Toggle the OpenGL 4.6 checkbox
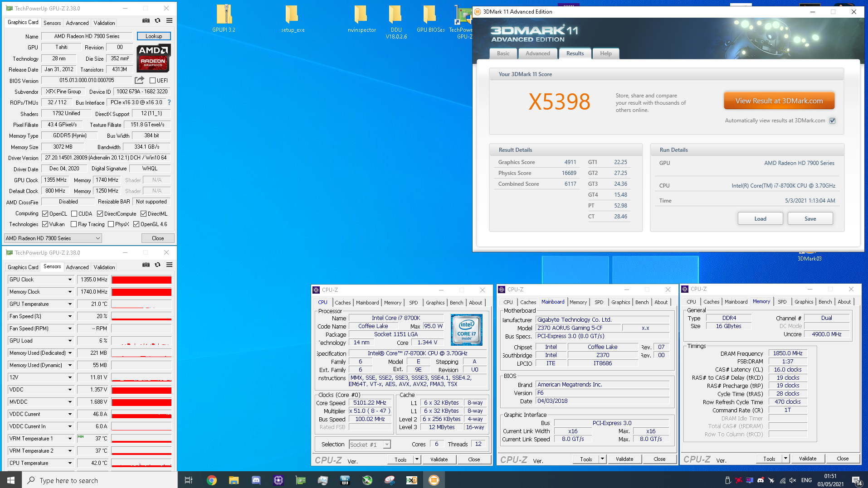Image resolution: width=868 pixels, height=488 pixels. click(136, 224)
